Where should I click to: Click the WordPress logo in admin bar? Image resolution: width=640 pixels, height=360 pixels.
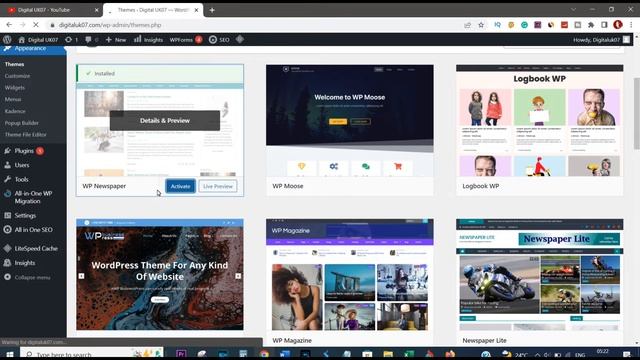click(7, 40)
